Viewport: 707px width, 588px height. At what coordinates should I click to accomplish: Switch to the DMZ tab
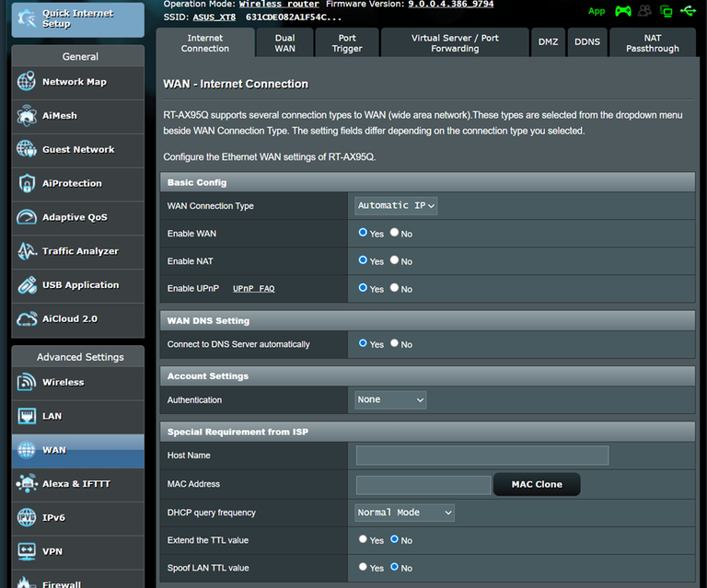coord(548,42)
